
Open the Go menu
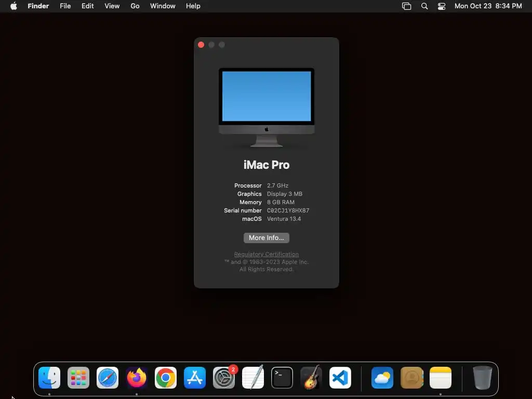(135, 6)
